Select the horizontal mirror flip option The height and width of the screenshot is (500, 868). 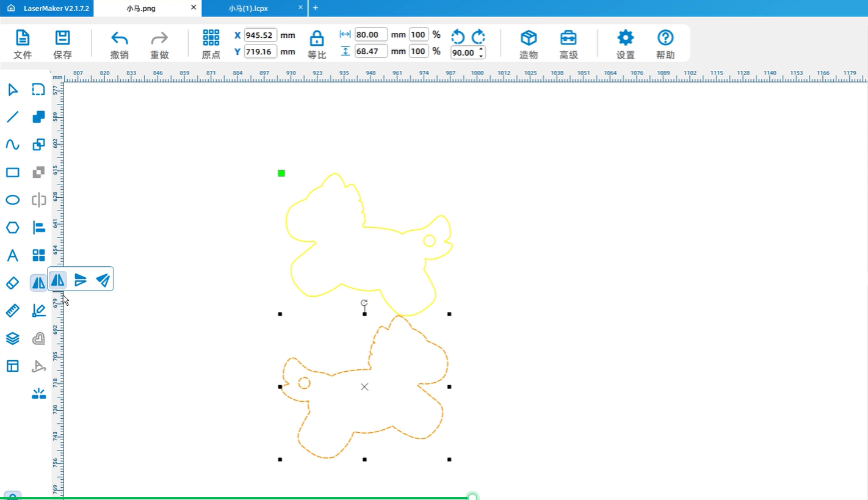coord(58,280)
